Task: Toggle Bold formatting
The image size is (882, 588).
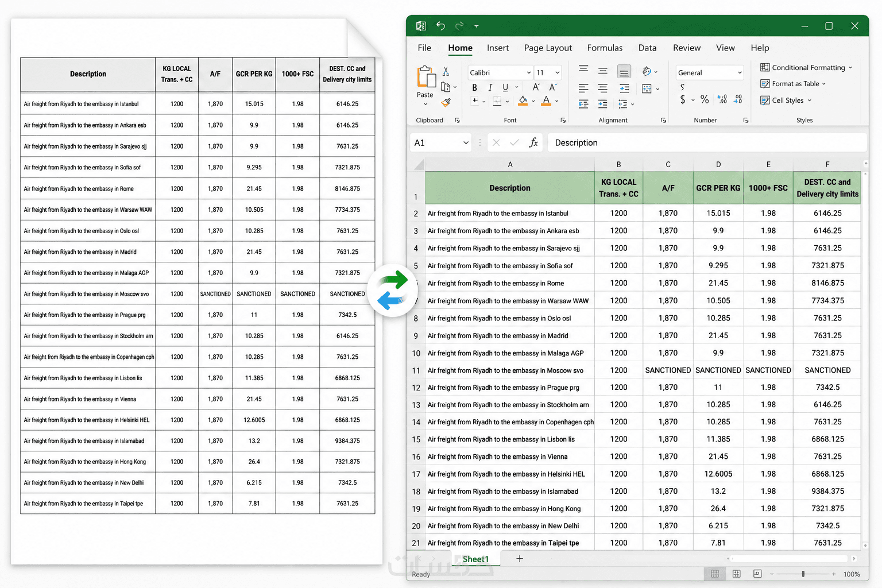Action: [x=474, y=87]
